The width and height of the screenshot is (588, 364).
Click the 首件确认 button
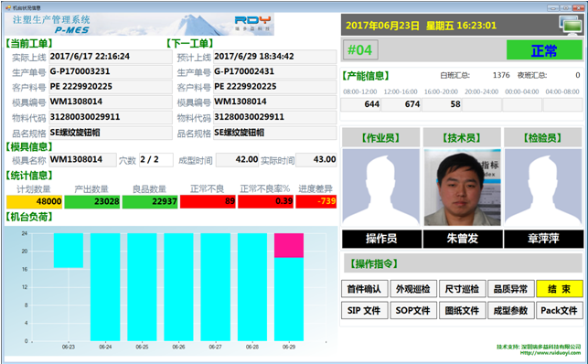pos(364,289)
